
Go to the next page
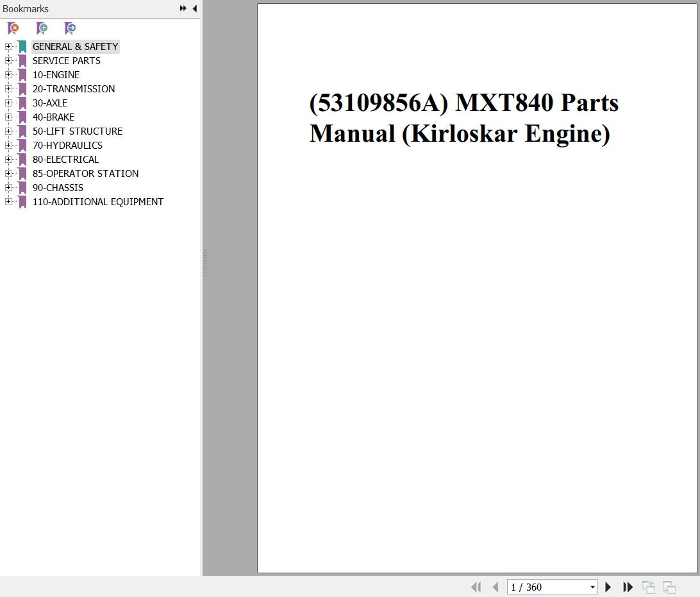tap(608, 587)
